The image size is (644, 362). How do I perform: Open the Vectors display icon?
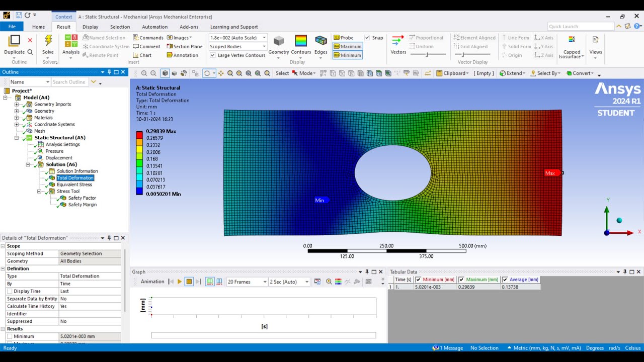pyautogui.click(x=398, y=41)
